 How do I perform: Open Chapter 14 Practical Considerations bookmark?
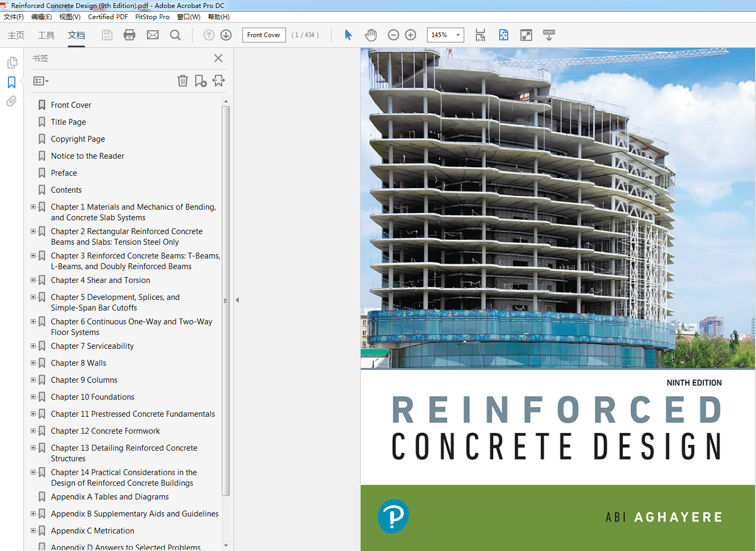click(124, 478)
